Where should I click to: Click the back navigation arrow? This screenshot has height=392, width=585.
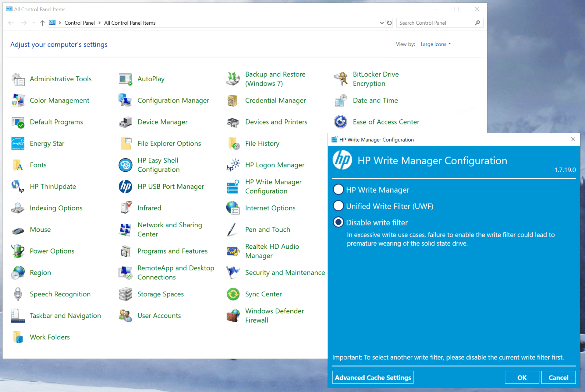tap(11, 23)
